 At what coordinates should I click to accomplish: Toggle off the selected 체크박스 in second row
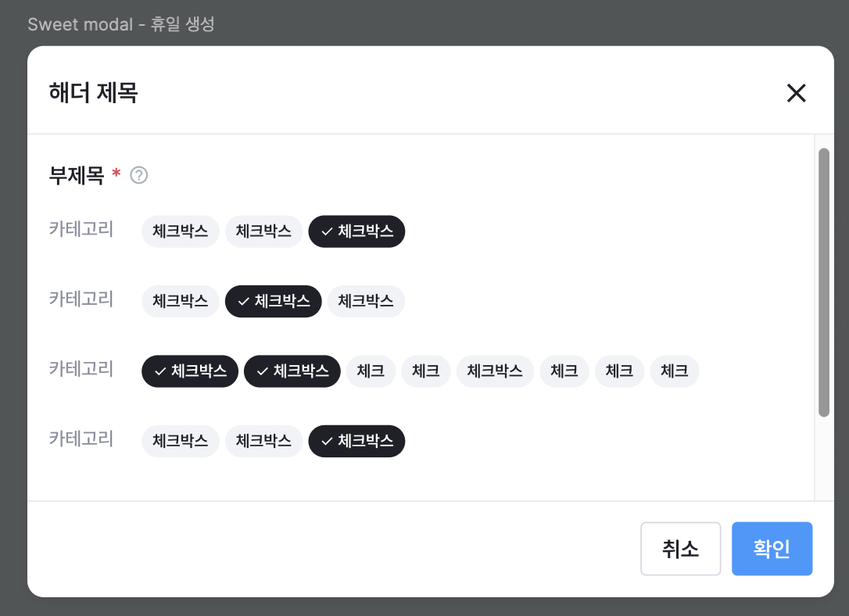tap(273, 301)
